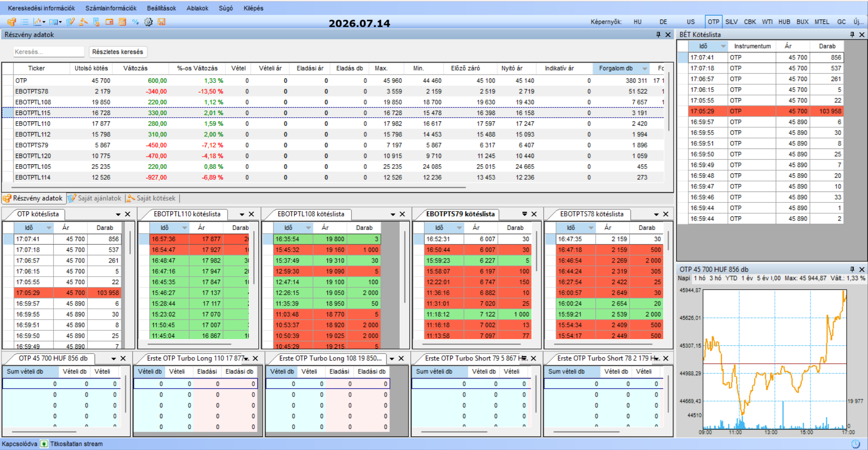Open the coins stock data toolbar icon
The width and height of the screenshot is (868, 450).
pyautogui.click(x=11, y=22)
